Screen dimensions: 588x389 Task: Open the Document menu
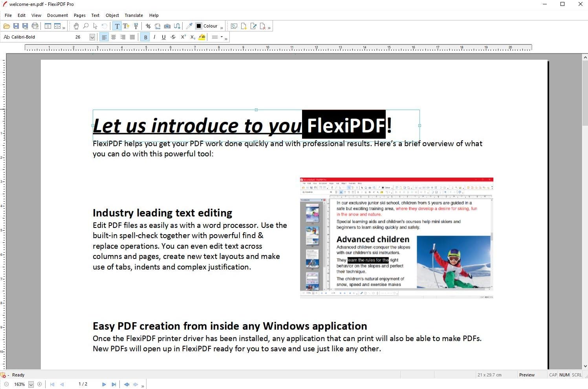tap(57, 15)
